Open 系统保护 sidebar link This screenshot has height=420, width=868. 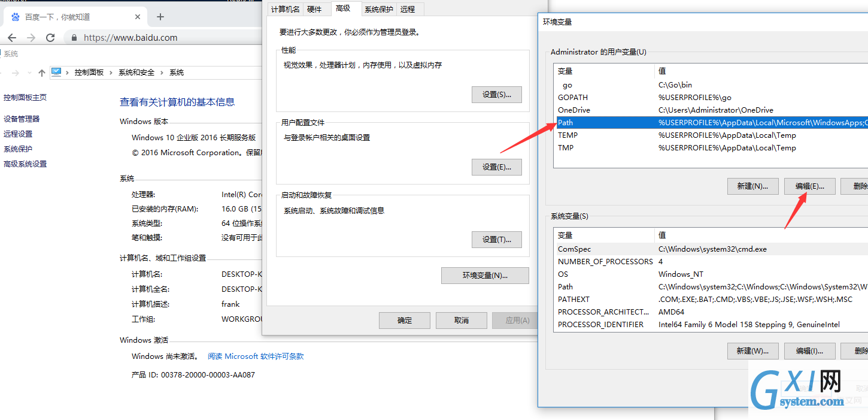18,149
